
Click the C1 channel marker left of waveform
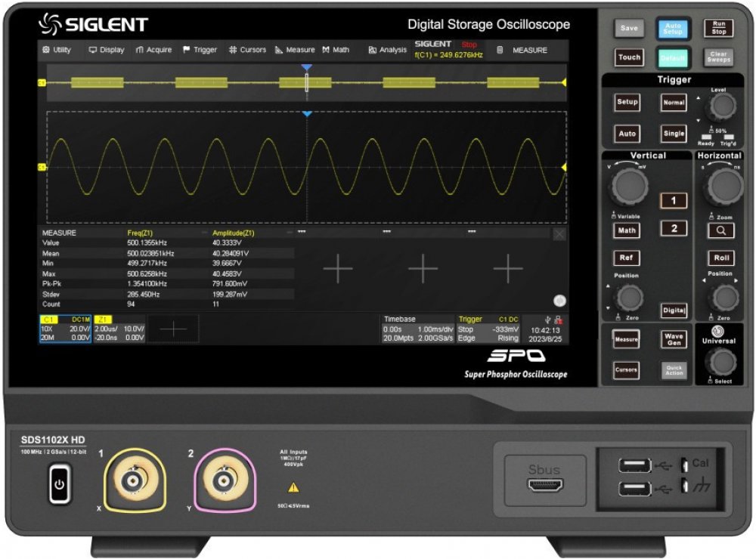(42, 167)
